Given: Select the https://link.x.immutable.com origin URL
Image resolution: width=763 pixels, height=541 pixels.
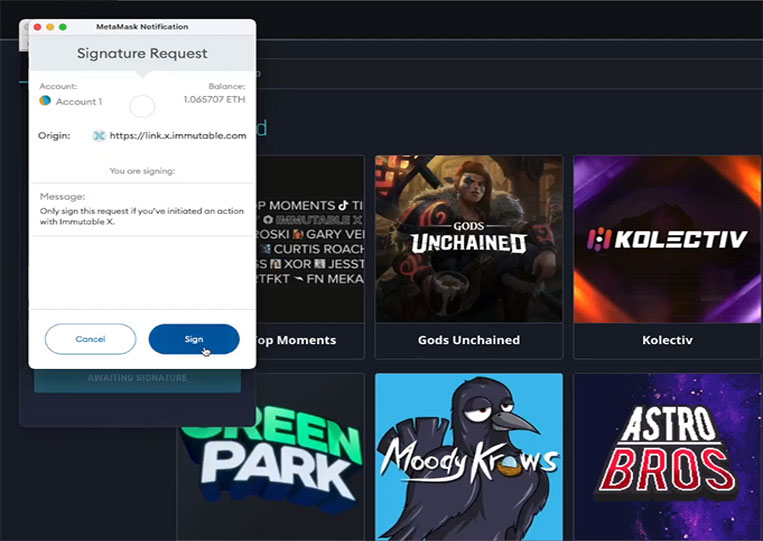Looking at the screenshot, I should tap(178, 136).
